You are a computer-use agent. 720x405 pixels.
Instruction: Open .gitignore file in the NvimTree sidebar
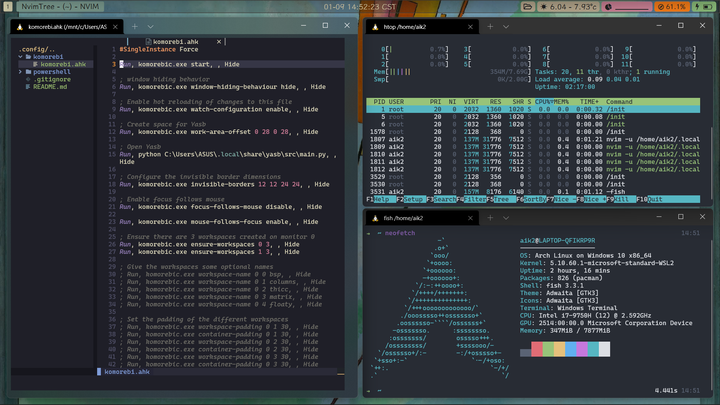[51, 80]
